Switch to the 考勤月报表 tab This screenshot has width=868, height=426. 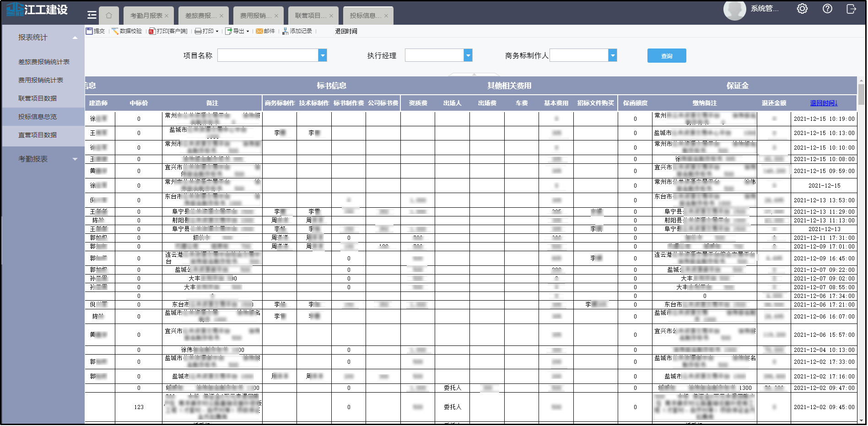click(x=146, y=16)
